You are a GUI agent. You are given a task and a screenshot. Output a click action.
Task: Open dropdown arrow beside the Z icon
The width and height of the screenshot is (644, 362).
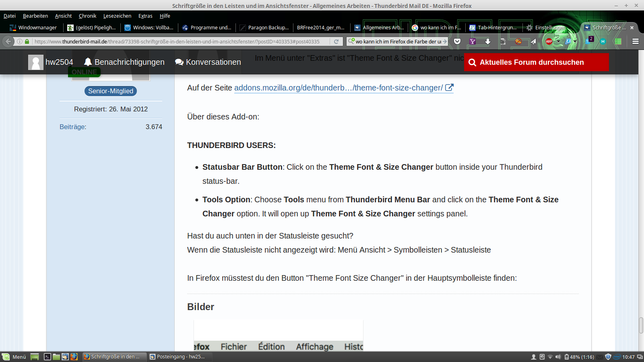coord(575,41)
